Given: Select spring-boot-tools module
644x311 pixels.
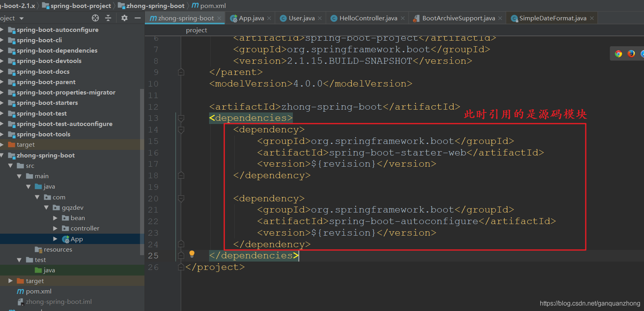Looking at the screenshot, I should 43,134.
